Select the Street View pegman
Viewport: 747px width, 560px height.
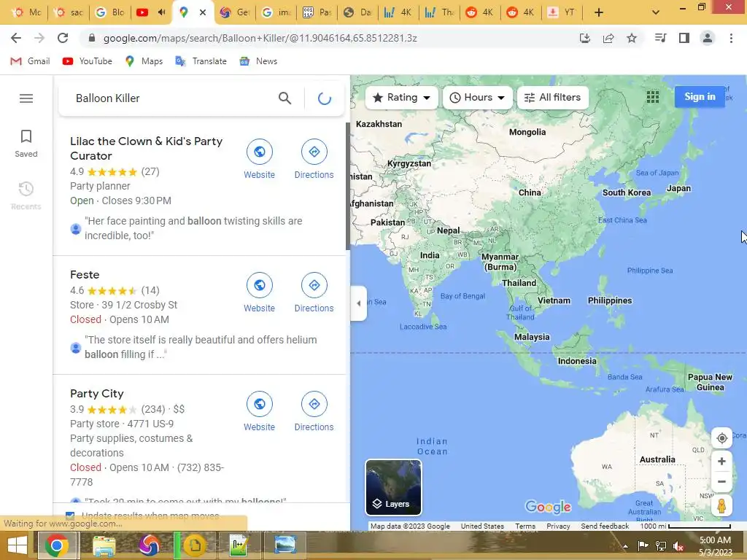point(721,506)
